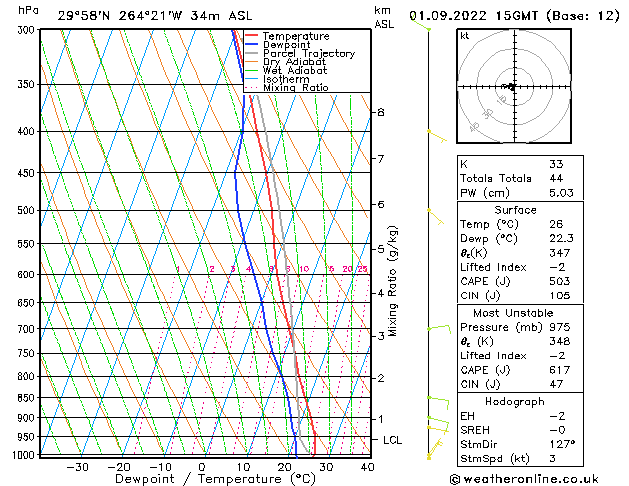
Task: Click the Dewpoint / Temperature (°C) axis title
Action: pyautogui.click(x=215, y=479)
